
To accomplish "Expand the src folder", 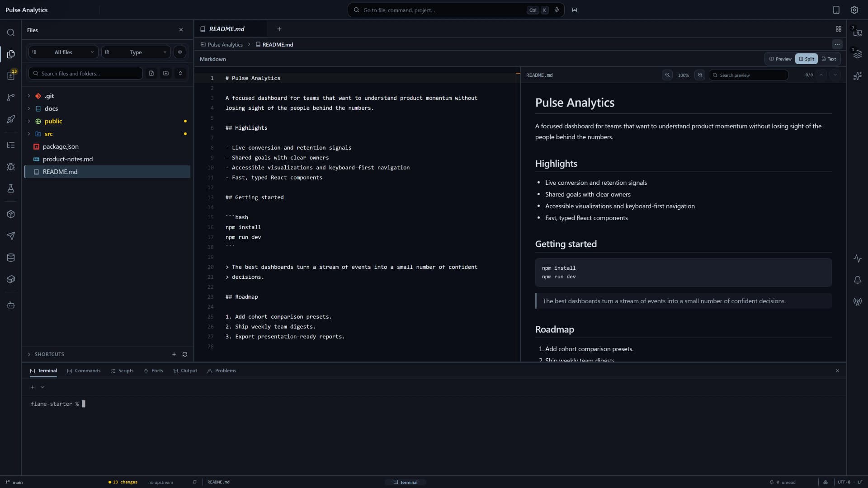I will coord(29,134).
